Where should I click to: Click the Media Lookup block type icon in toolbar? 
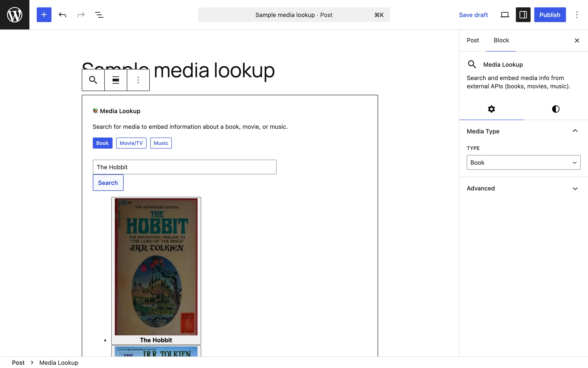click(93, 80)
